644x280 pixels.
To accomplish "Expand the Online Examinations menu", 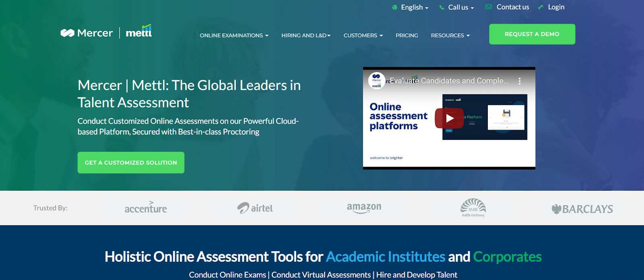I will [x=234, y=35].
